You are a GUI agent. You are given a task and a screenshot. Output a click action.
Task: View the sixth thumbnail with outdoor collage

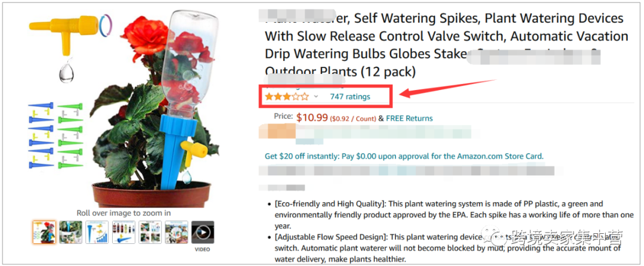[176, 232]
